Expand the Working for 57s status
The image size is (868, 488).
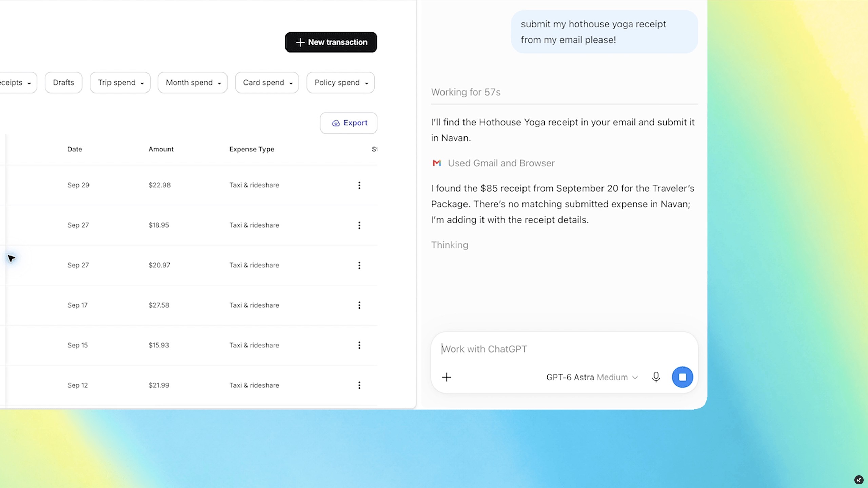(x=466, y=92)
